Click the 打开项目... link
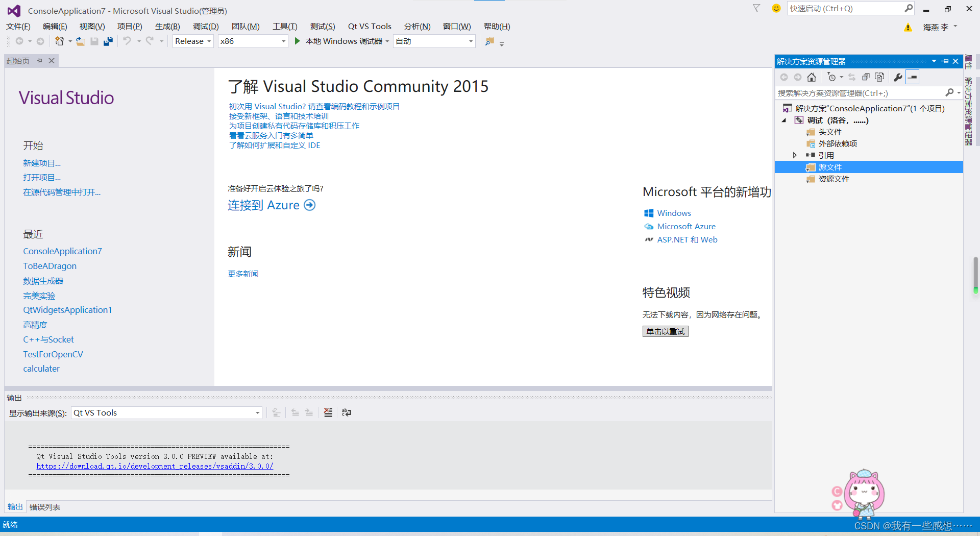The height and width of the screenshot is (536, 980). tap(42, 178)
